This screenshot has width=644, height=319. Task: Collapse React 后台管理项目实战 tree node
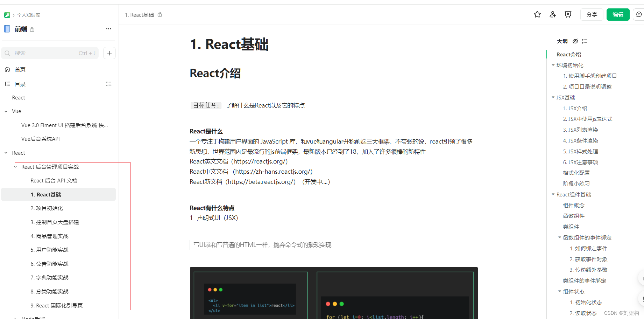point(15,167)
